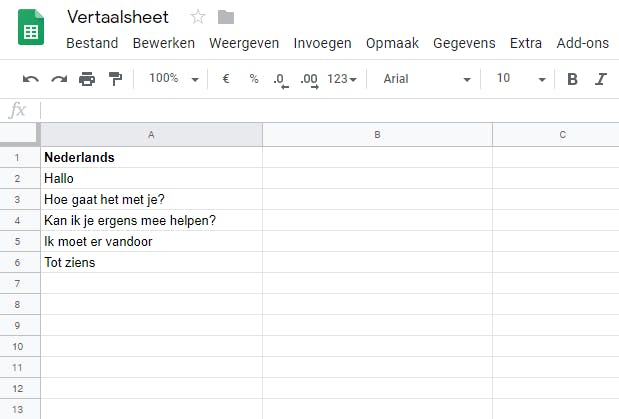Open the Bestand menu

[x=92, y=43]
